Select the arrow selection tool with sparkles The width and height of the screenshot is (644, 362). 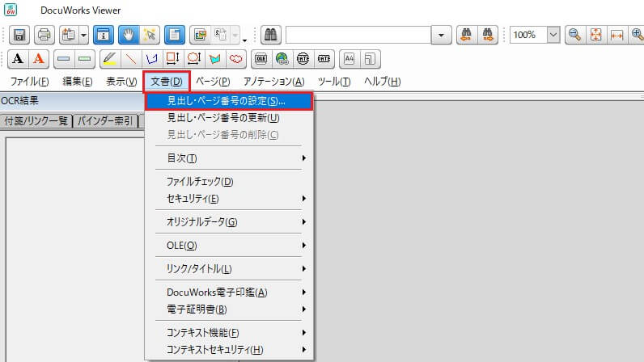[x=150, y=35]
